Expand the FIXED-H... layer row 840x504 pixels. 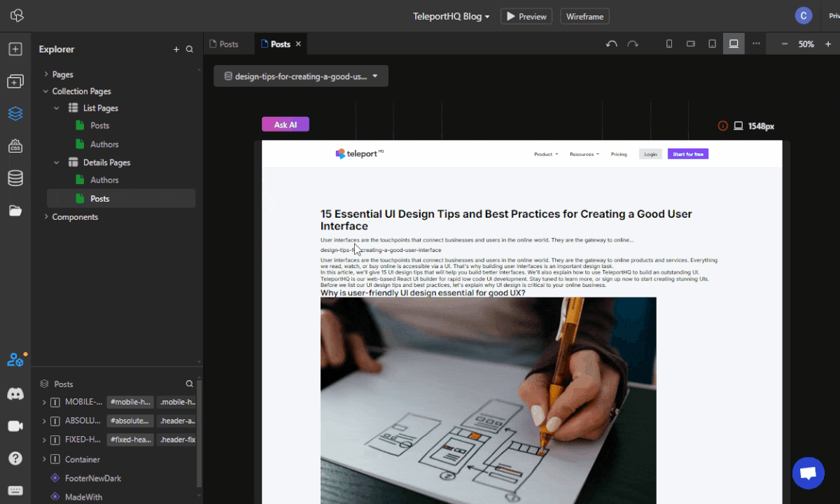(44, 440)
